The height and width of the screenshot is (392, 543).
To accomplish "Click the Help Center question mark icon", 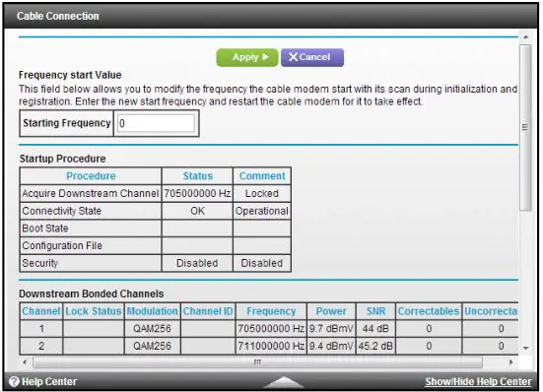I will coord(14,381).
